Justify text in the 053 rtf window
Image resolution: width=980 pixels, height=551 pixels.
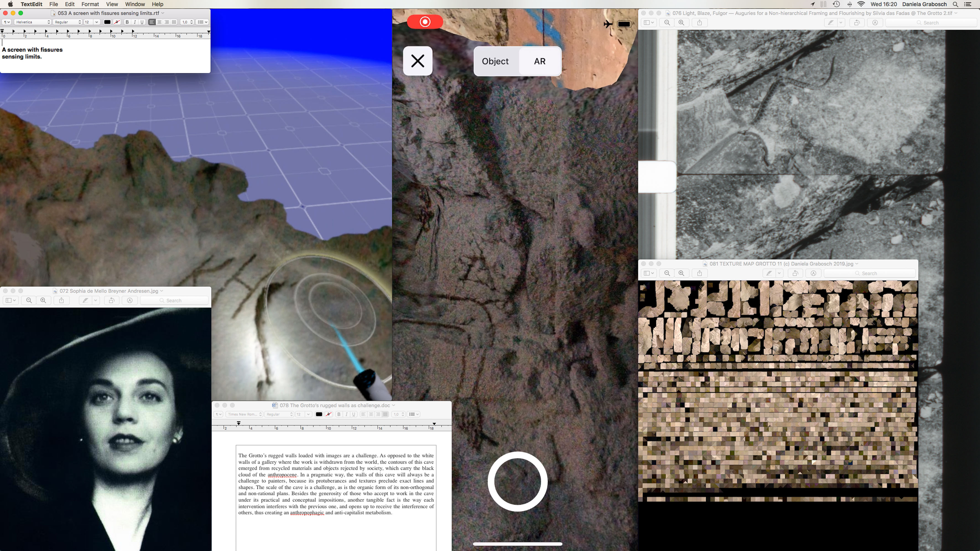click(x=174, y=22)
